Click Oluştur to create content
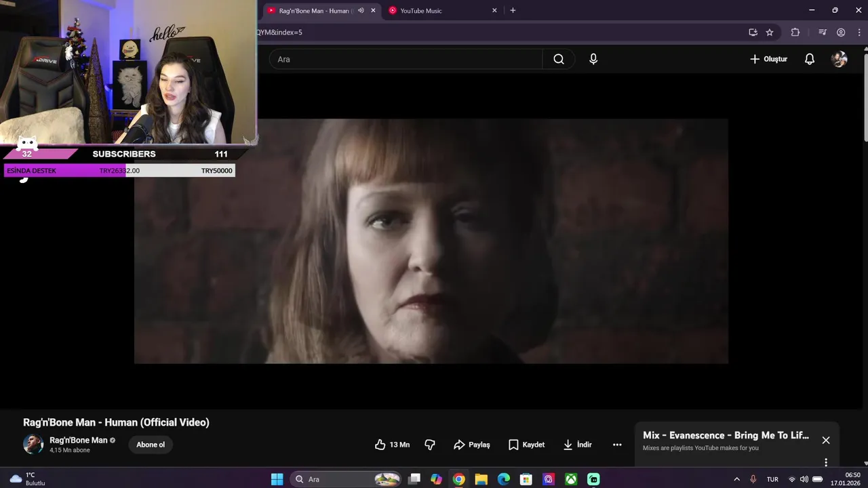868x488 pixels. click(768, 59)
